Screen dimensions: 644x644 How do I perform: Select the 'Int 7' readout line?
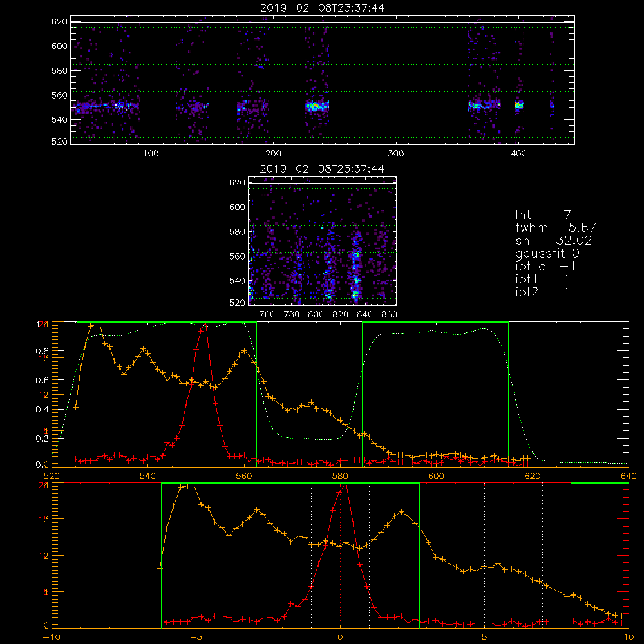pos(543,215)
